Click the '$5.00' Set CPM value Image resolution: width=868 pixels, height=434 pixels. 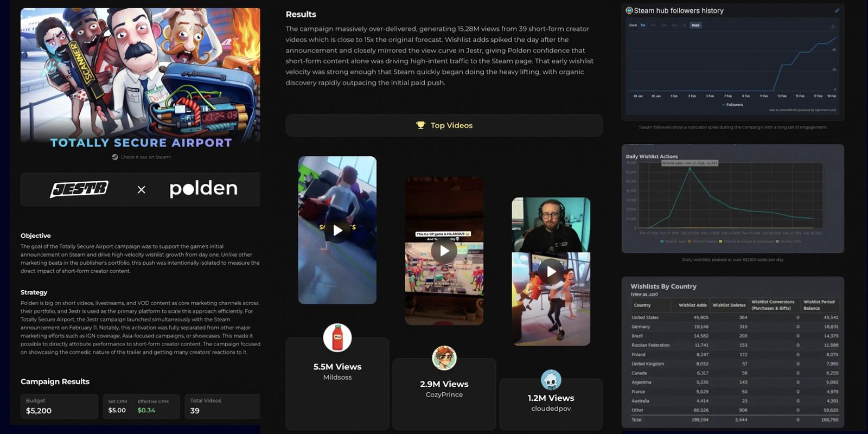(x=117, y=410)
